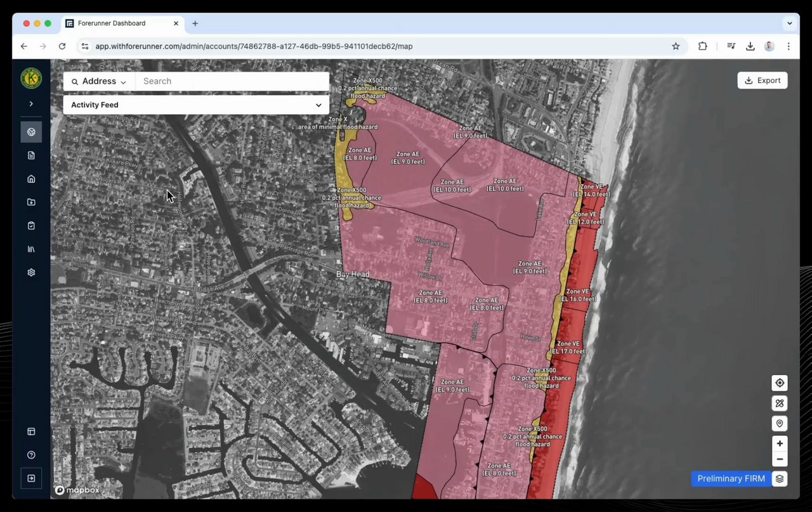This screenshot has height=512, width=812.
Task: Open the library icon in sidebar
Action: [x=31, y=249]
